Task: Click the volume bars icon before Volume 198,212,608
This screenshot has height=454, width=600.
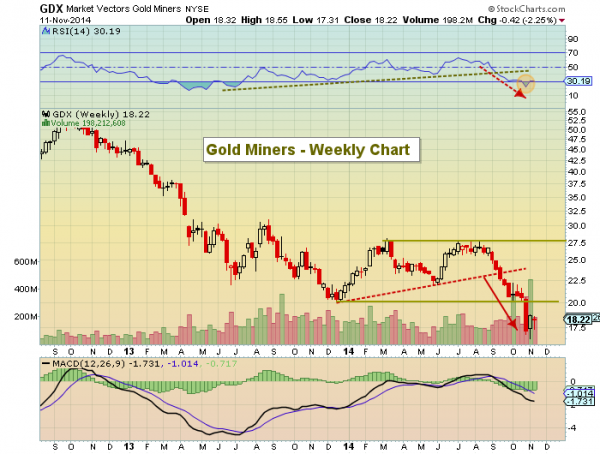Action: coord(46,123)
